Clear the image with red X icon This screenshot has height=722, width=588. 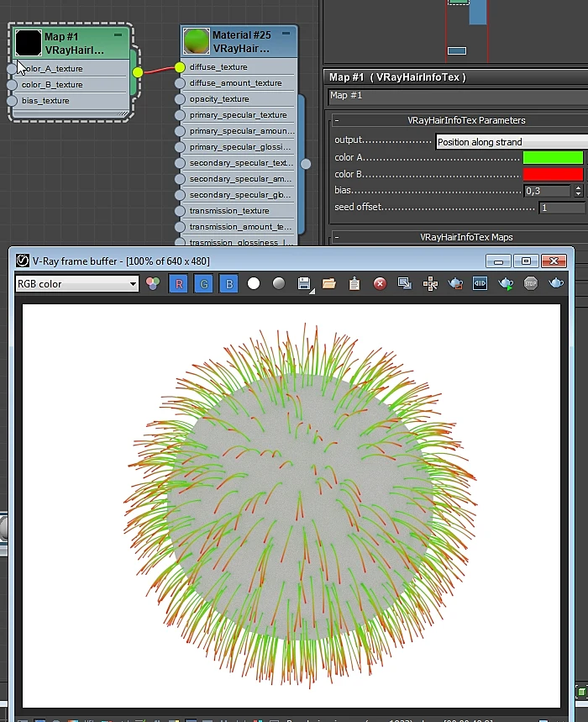click(x=380, y=283)
